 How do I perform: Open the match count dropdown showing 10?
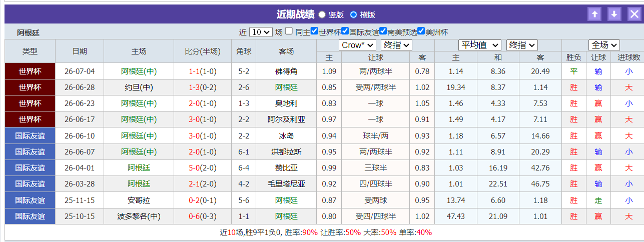click(x=261, y=32)
